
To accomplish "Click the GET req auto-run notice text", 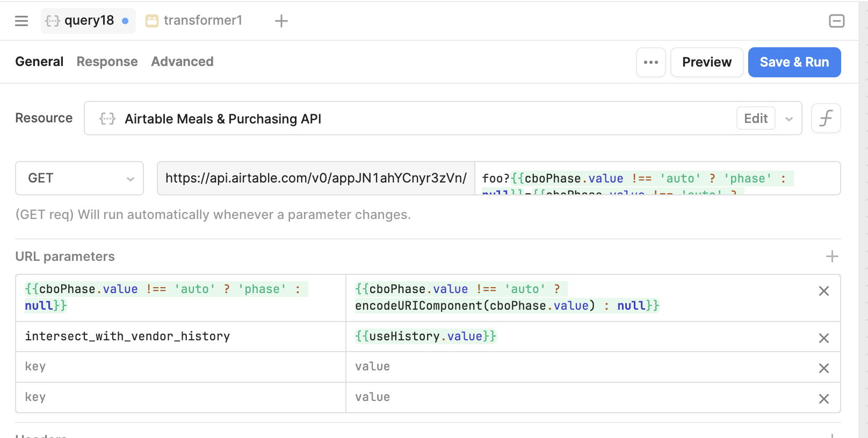I will [x=213, y=215].
